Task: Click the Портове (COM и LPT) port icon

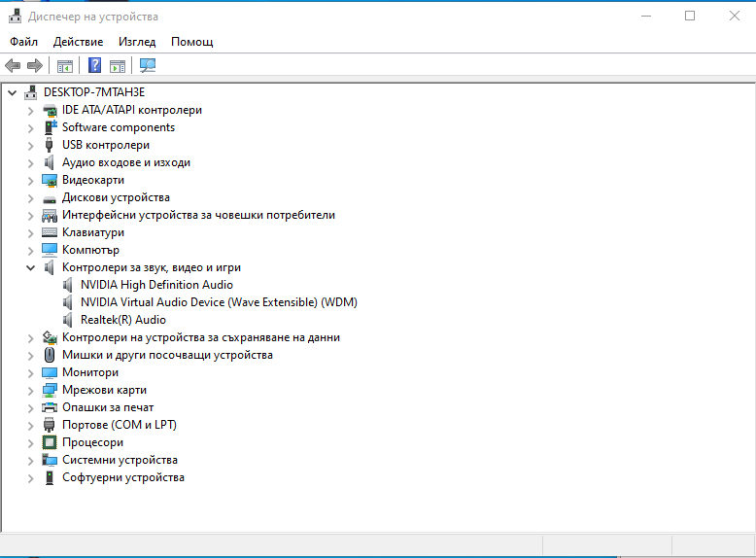Action: pyautogui.click(x=50, y=426)
